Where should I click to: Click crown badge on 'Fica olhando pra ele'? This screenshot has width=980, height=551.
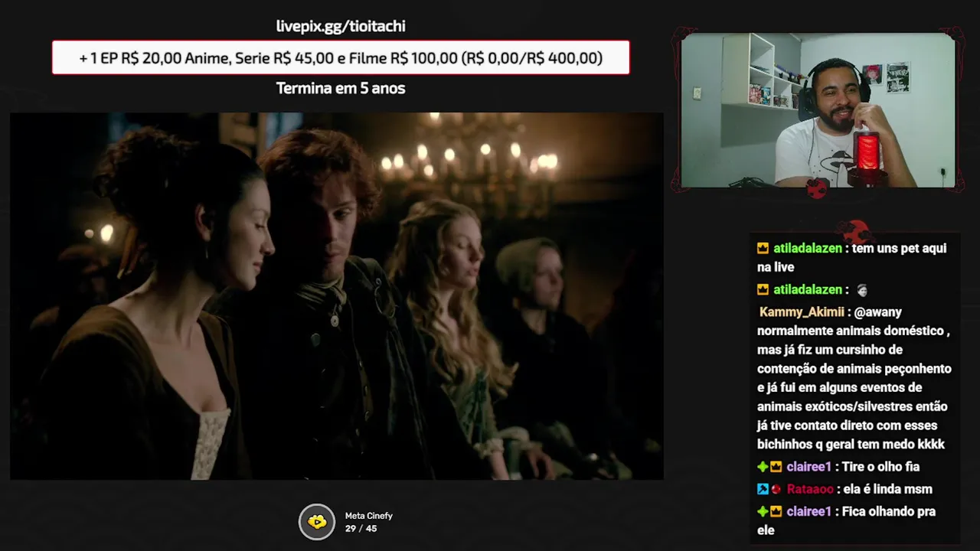click(776, 511)
